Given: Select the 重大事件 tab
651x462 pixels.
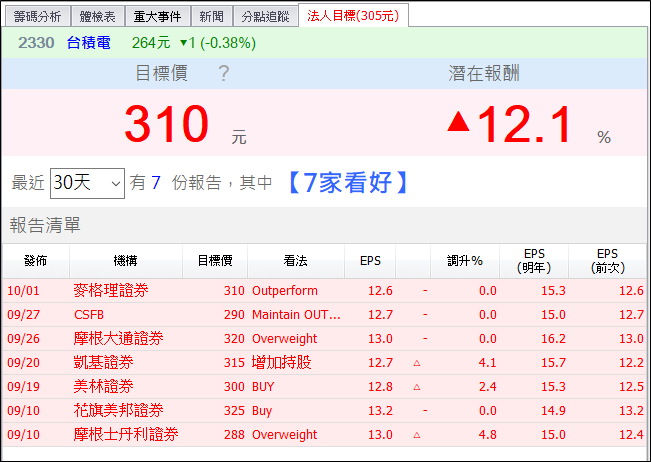Looking at the screenshot, I should [157, 17].
